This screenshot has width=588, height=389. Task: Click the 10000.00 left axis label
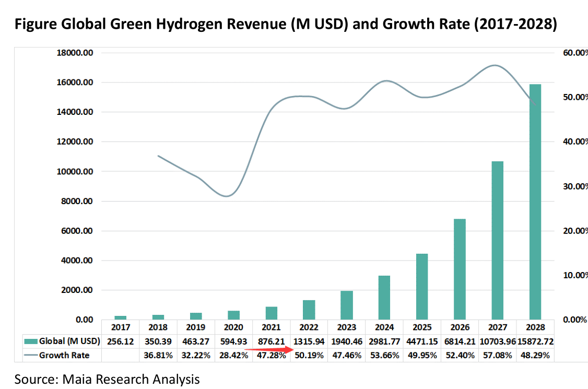coord(76,171)
